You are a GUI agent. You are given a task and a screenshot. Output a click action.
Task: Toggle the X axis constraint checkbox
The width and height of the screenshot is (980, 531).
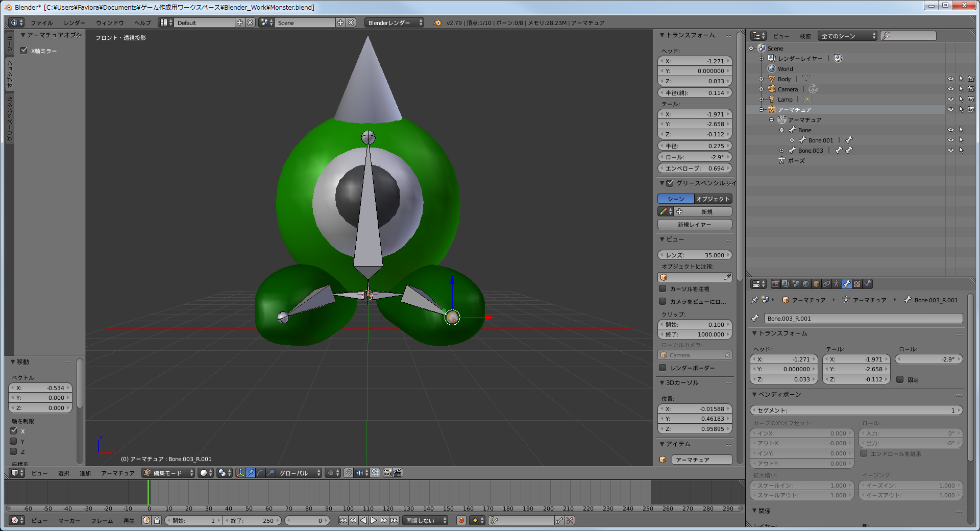click(x=14, y=431)
